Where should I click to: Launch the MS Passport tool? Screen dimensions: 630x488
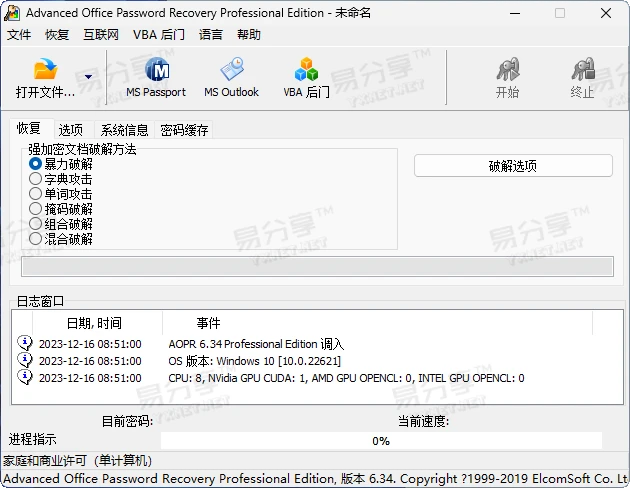156,78
